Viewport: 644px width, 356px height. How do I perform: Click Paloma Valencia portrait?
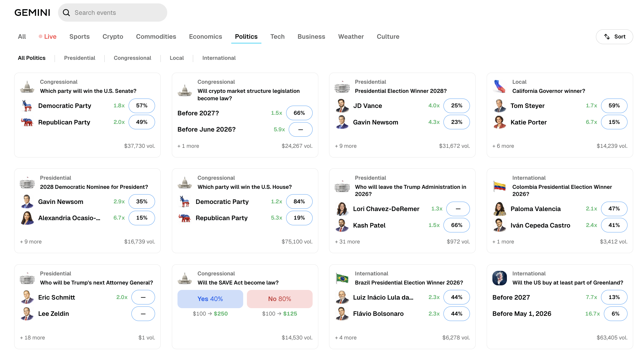(x=499, y=209)
